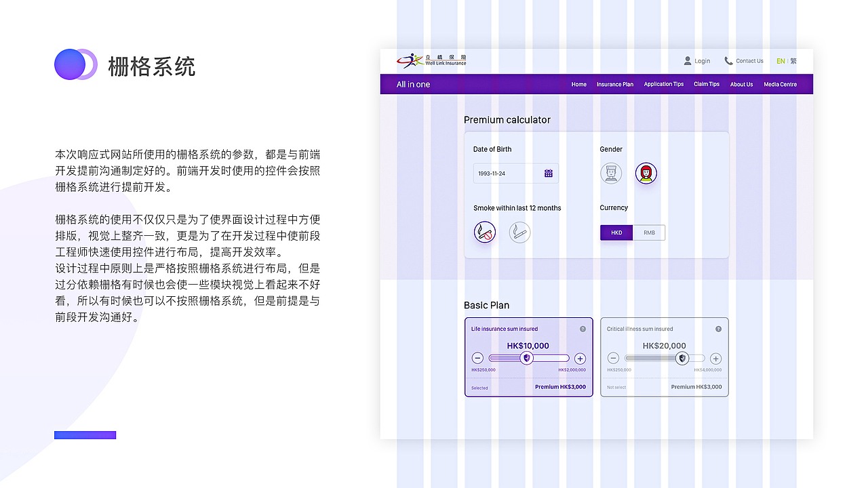868x488 pixels.
Task: Click the Login link
Action: (703, 61)
